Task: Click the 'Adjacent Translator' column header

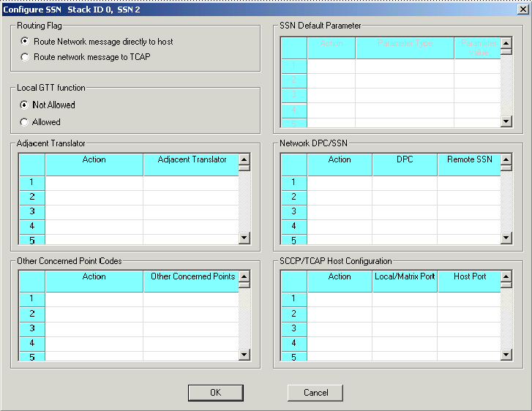Action: pos(192,160)
